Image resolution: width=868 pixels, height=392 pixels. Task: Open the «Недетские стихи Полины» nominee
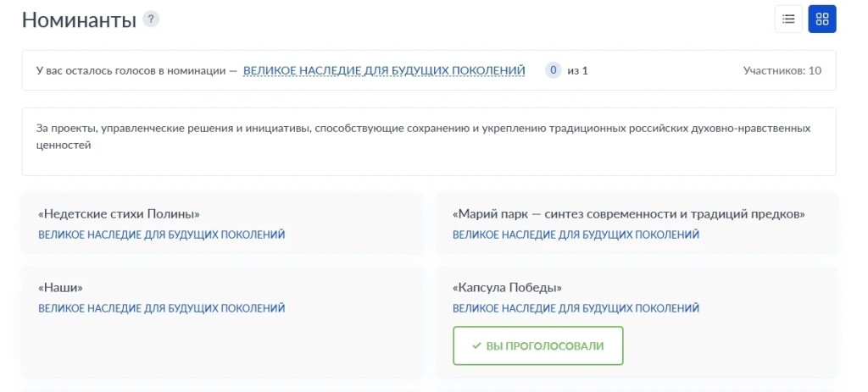119,214
